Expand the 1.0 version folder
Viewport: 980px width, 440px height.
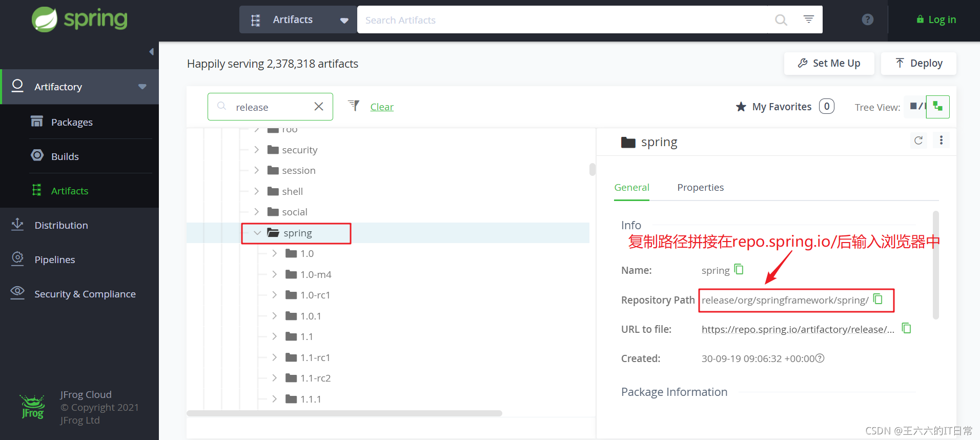coord(274,253)
